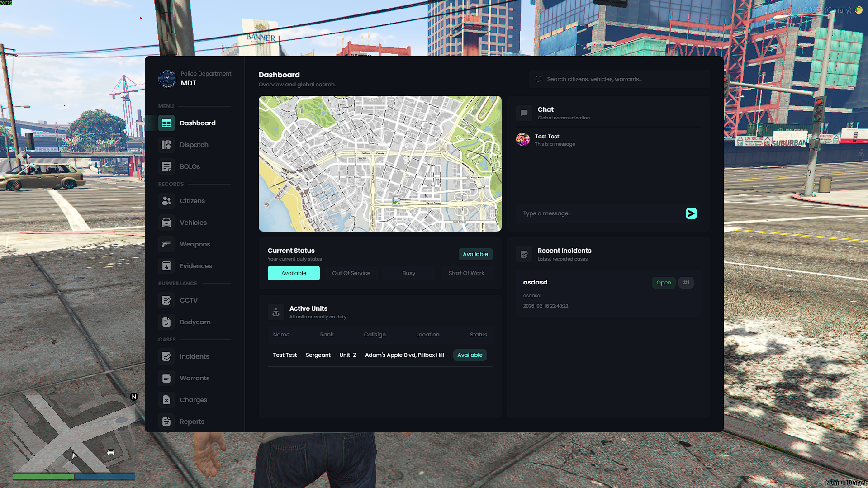868x488 pixels.
Task: Open the CCTV surveillance icon
Action: [x=166, y=300]
